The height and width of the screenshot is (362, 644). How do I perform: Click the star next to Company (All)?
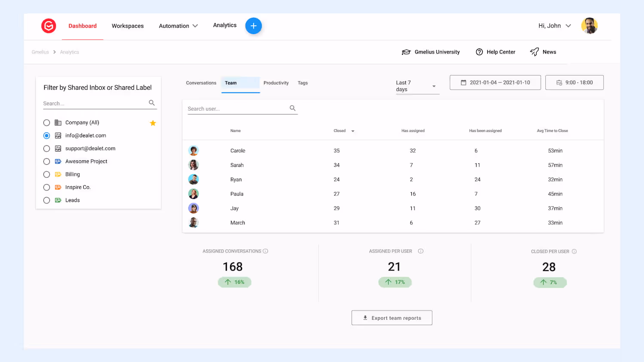click(x=153, y=123)
